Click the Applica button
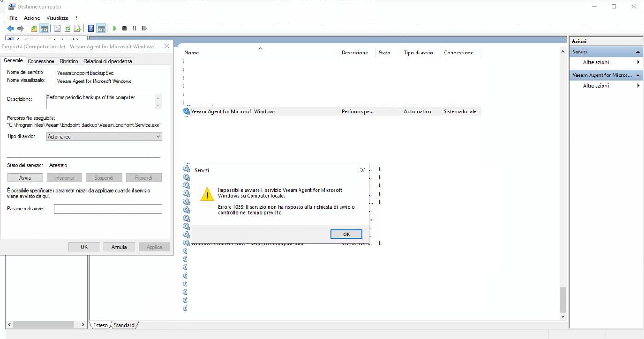644x339 pixels. pyautogui.click(x=154, y=247)
